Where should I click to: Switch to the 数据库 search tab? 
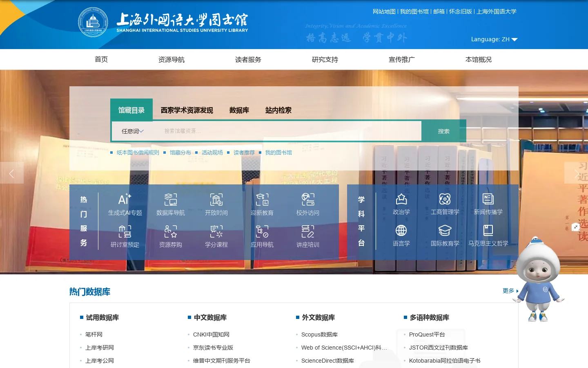[239, 110]
